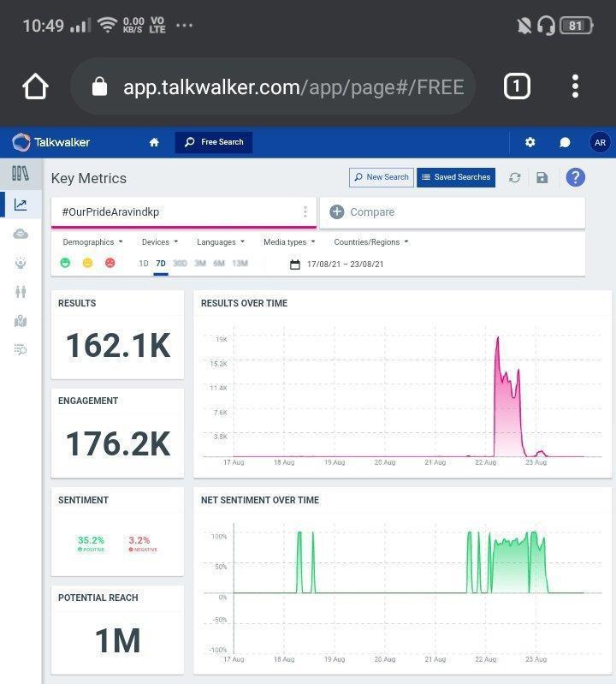Open the AR user avatar
This screenshot has height=684, width=616.
[x=600, y=142]
